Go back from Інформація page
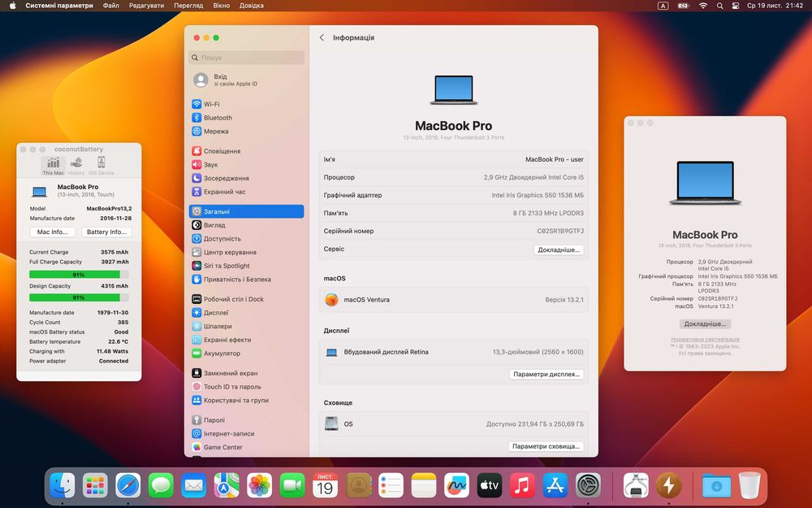This screenshot has width=812, height=508. pos(322,37)
